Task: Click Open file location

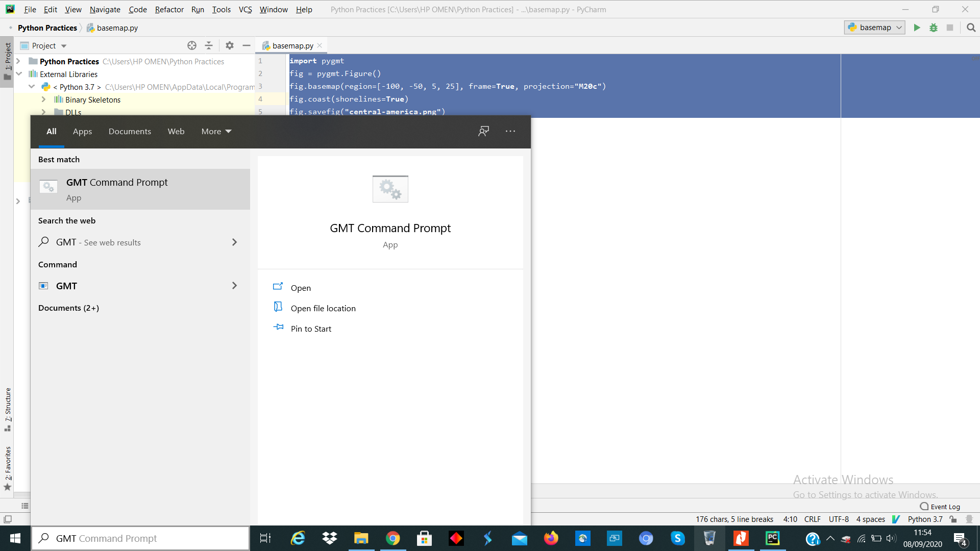Action: pyautogui.click(x=323, y=308)
